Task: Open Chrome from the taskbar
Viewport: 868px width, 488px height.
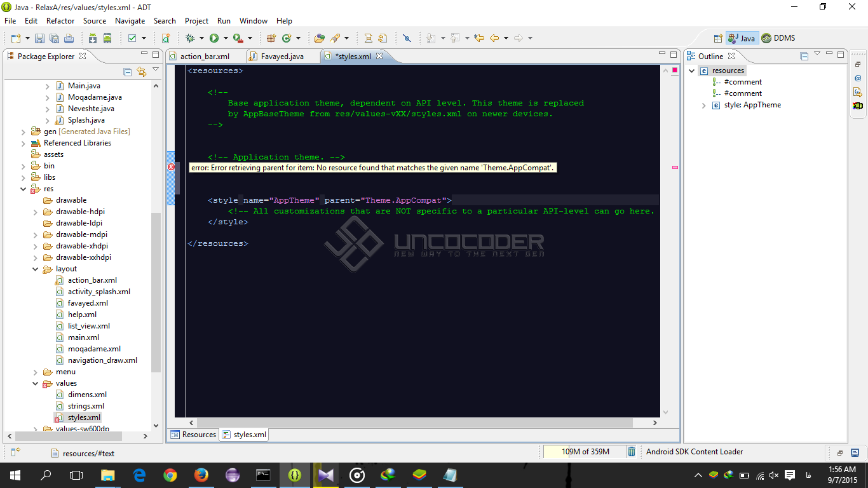Action: click(170, 475)
